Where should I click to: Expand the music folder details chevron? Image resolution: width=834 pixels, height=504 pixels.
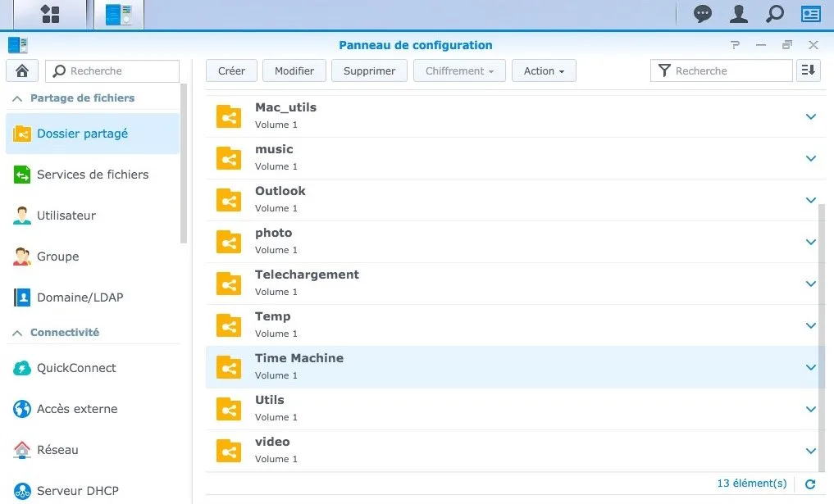pyautogui.click(x=810, y=158)
